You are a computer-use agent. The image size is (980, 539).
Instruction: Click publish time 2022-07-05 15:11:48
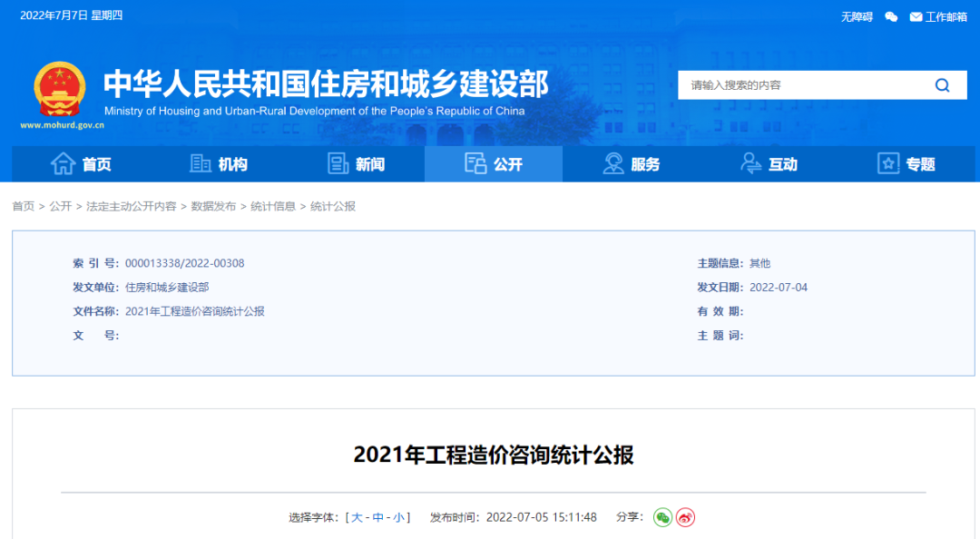(x=541, y=518)
